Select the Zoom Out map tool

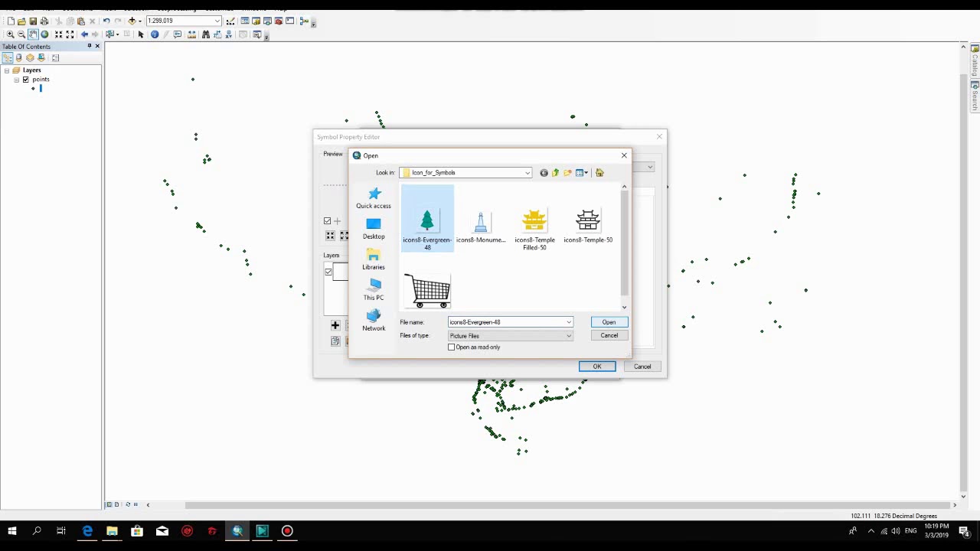click(x=21, y=34)
